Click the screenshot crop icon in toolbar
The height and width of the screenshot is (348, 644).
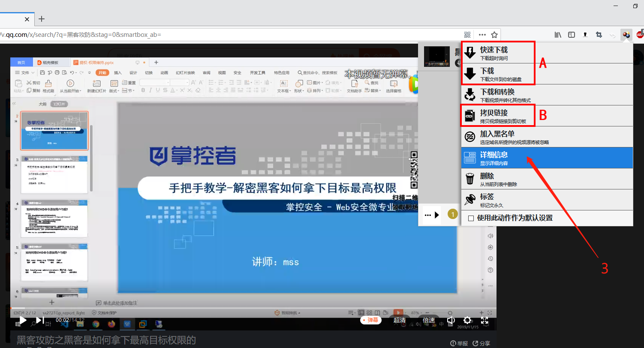(x=599, y=35)
